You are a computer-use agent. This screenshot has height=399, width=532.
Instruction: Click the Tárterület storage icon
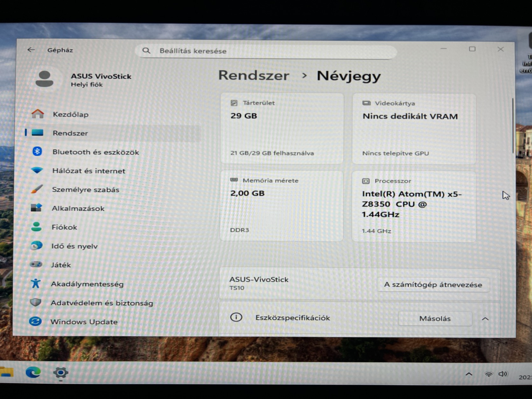coord(234,103)
